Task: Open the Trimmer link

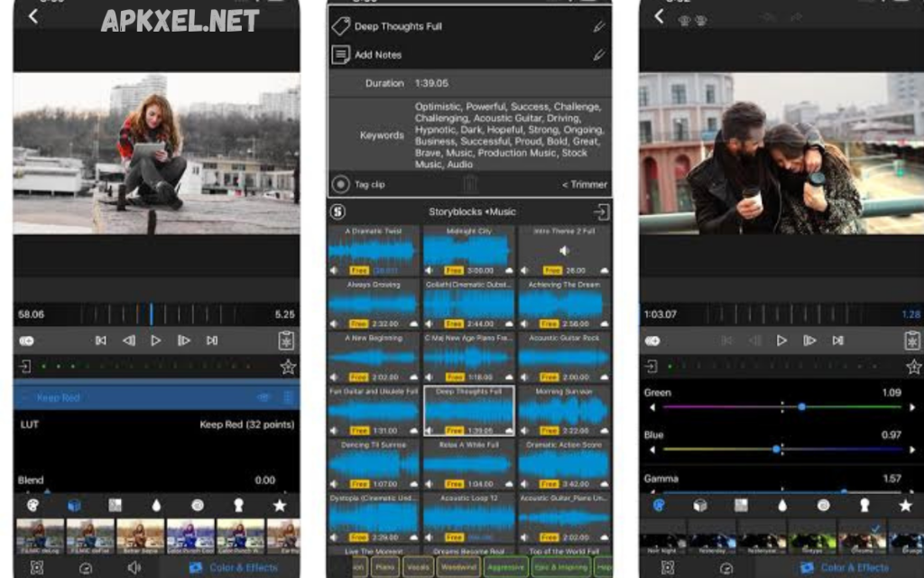Action: point(584,184)
